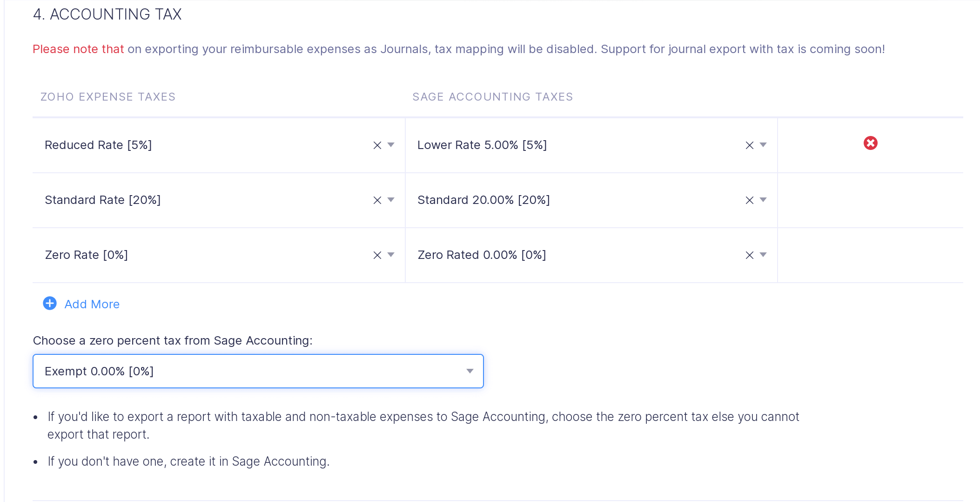Screen dimensions: 980x502
Task: Open the Zero Rate [0%] dropdown
Action: click(391, 255)
